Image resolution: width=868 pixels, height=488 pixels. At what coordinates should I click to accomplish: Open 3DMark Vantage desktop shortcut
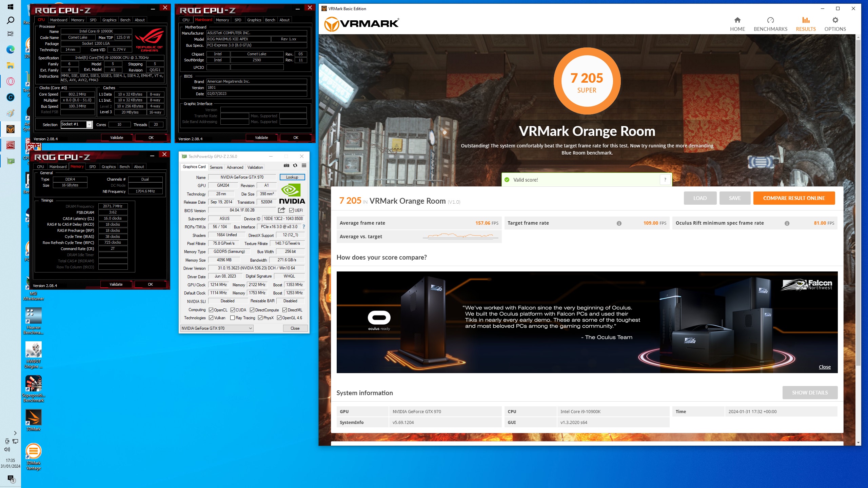tap(34, 456)
